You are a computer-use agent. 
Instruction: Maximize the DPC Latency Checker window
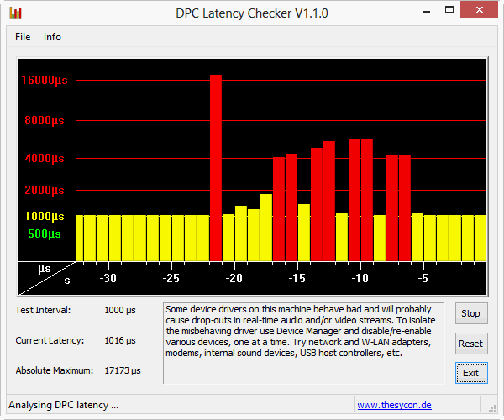449,10
